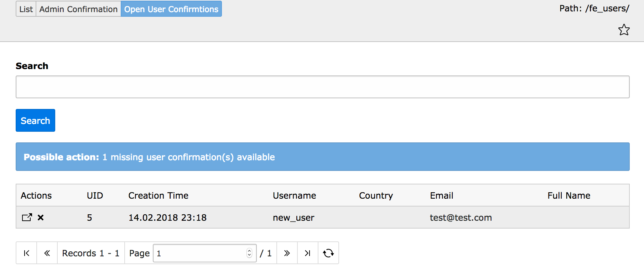
Task: Go to the next page of records
Action: [x=287, y=253]
